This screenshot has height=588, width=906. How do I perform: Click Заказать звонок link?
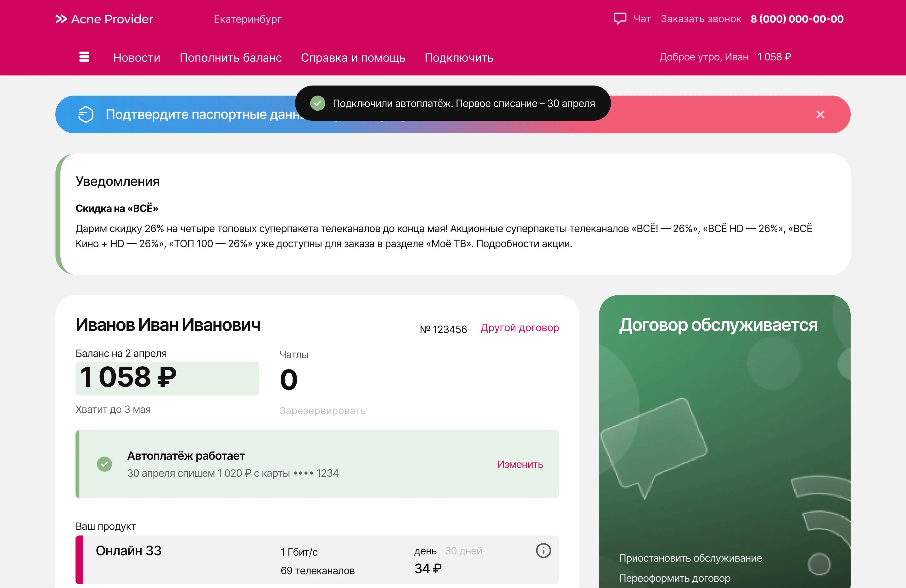701,19
